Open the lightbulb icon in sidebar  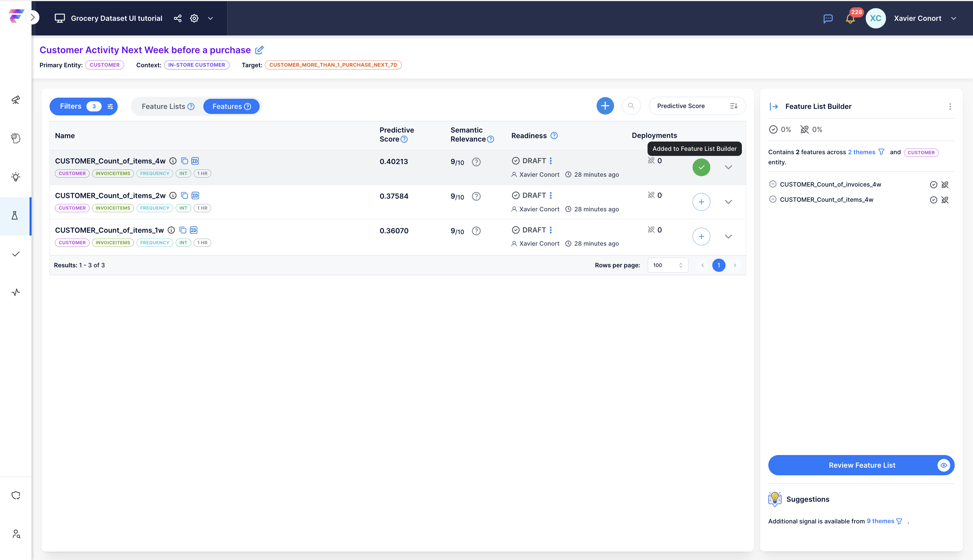coord(16,177)
